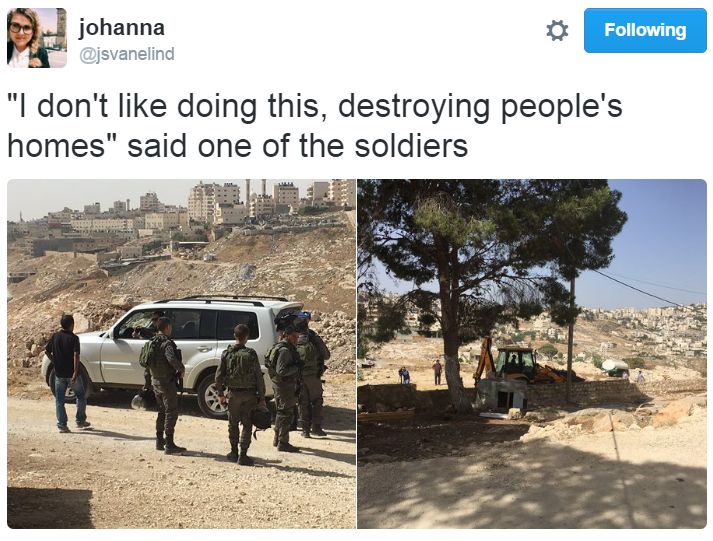This screenshot has width=713, height=541.
Task: Open johanna's profile picture
Action: point(37,38)
